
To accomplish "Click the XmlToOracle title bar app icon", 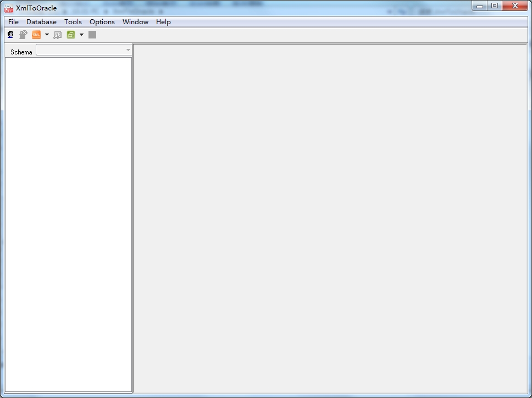I will point(9,8).
